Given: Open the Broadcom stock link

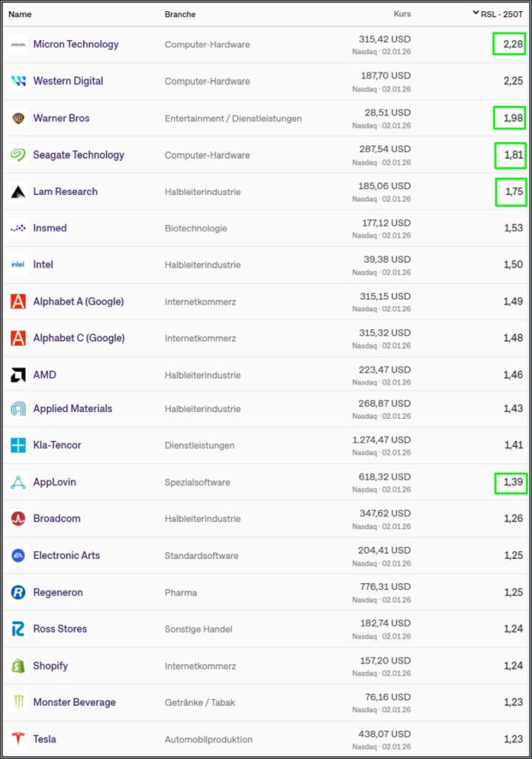Looking at the screenshot, I should [x=56, y=518].
